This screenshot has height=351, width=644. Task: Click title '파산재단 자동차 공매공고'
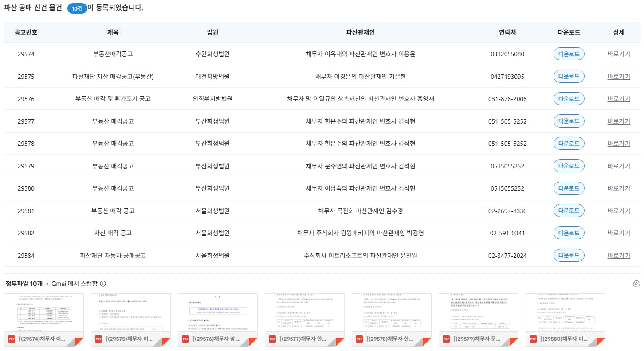click(x=113, y=255)
